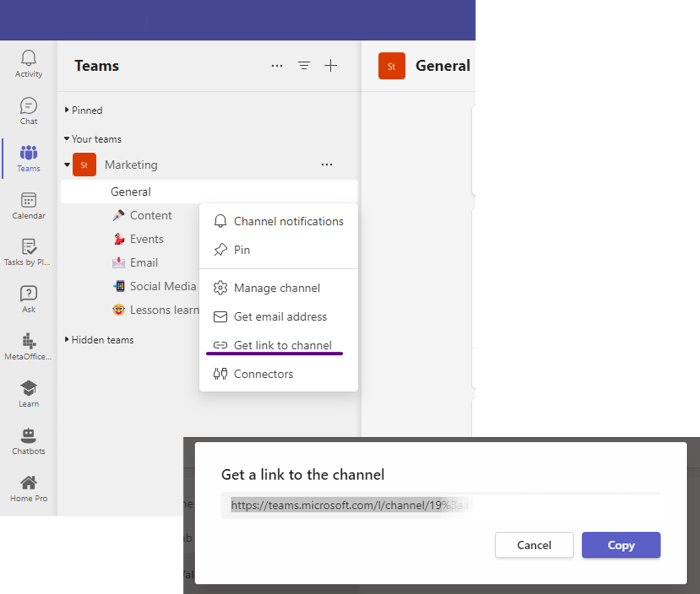Screen dimensions: 700x594
Task: Click the Cancel button in dialog
Action: pos(534,545)
